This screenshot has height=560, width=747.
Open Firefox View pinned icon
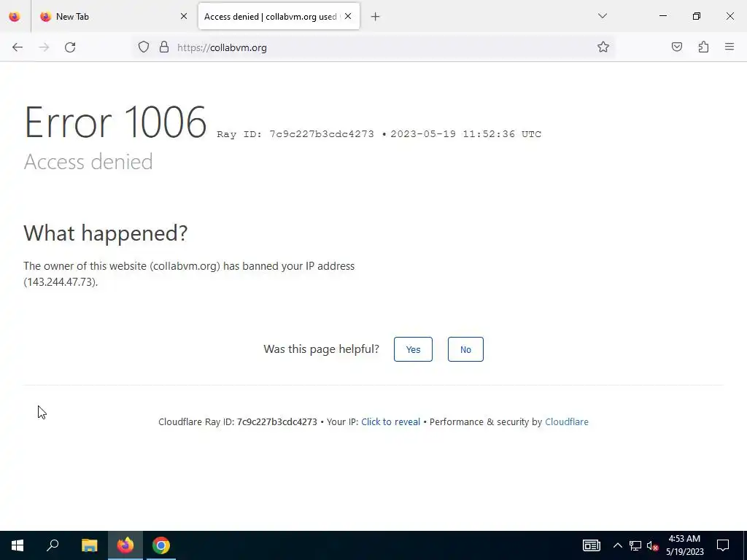15,16
